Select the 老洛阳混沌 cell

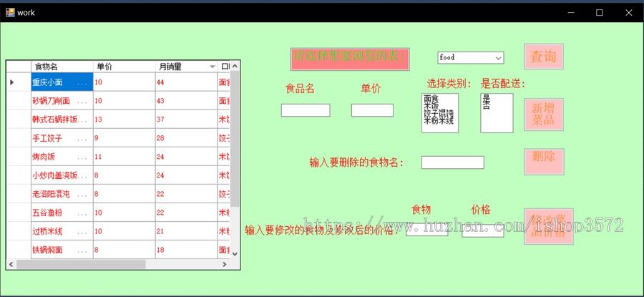(x=62, y=194)
